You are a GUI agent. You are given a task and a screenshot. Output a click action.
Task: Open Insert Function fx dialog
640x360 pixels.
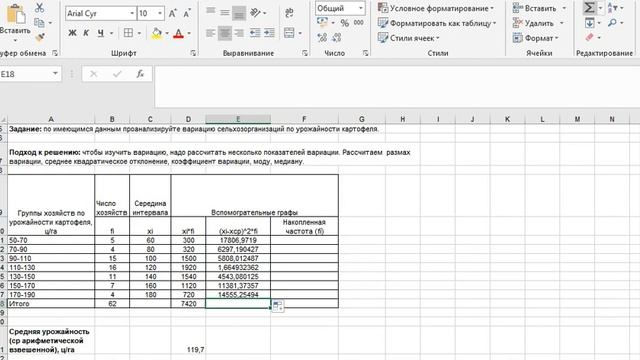(140, 74)
